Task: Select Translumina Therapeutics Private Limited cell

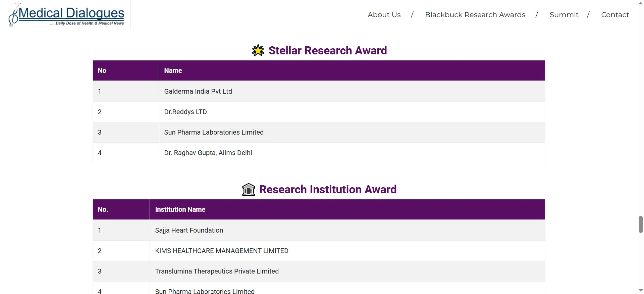Action: pyautogui.click(x=347, y=271)
